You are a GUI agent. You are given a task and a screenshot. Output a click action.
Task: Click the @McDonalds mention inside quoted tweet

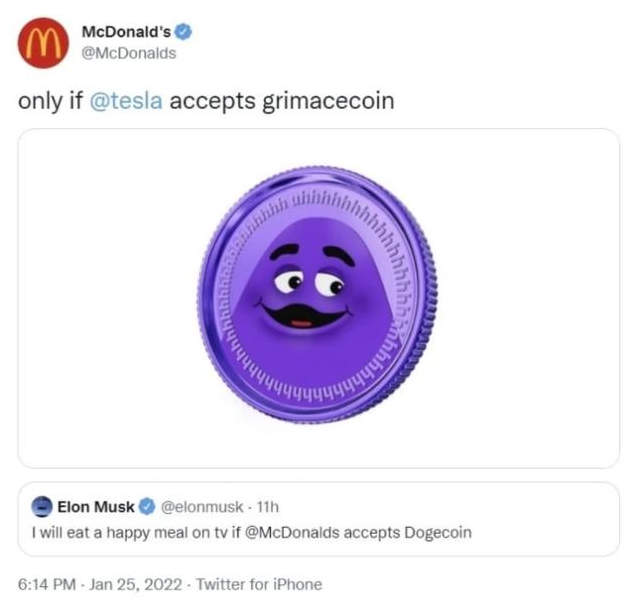coord(292,532)
